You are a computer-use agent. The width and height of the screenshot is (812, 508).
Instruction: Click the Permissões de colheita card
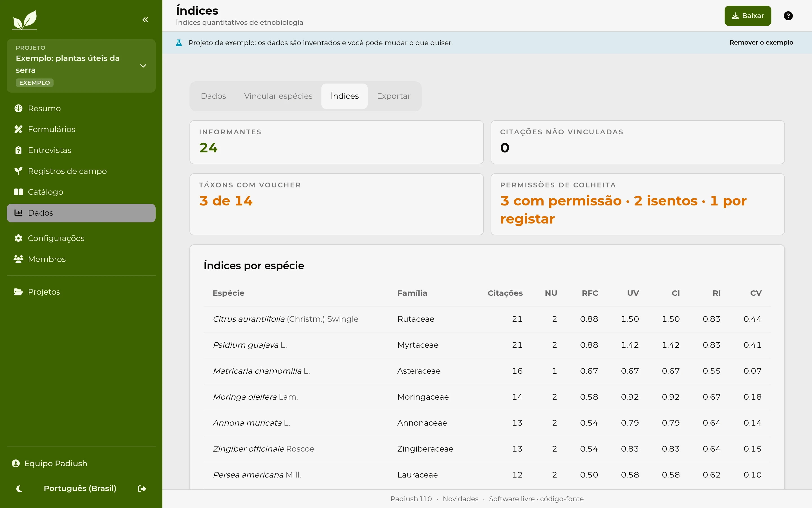tap(637, 204)
